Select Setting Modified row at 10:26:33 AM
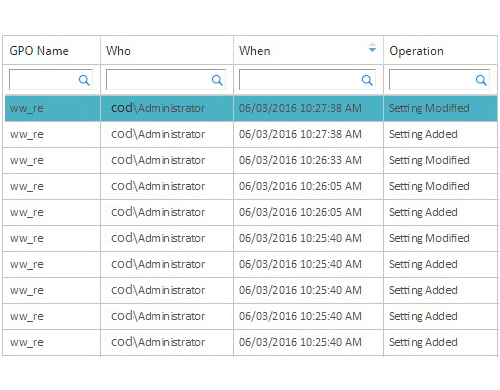Image resolution: width=500 pixels, height=390 pixels. point(250,160)
